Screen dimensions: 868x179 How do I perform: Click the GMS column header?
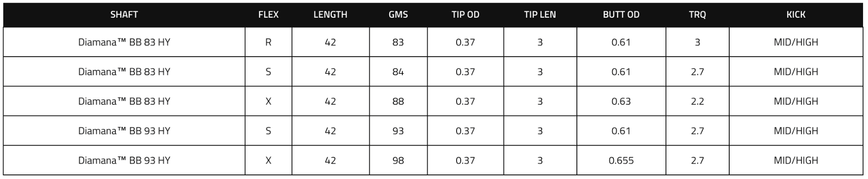pyautogui.click(x=398, y=15)
